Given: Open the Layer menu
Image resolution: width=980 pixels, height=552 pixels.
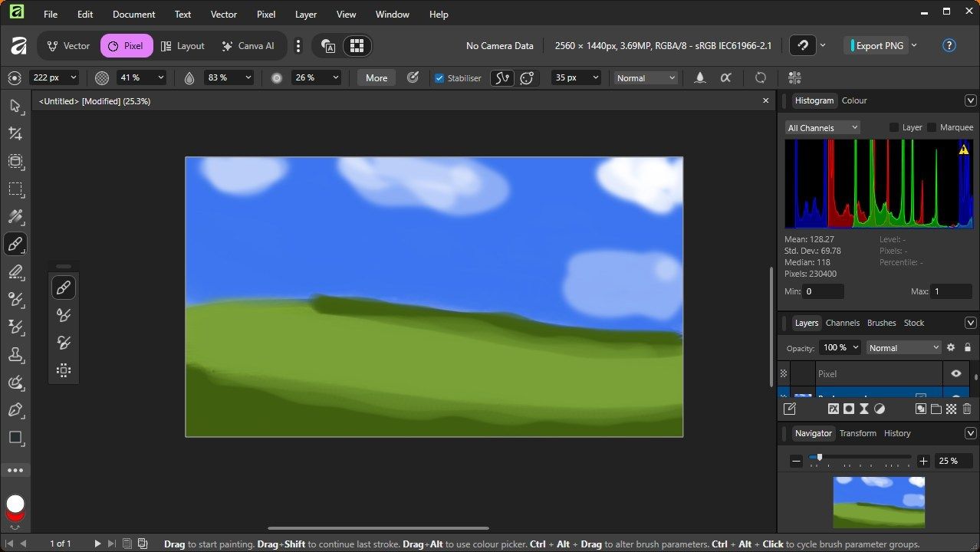Looking at the screenshot, I should coord(306,14).
